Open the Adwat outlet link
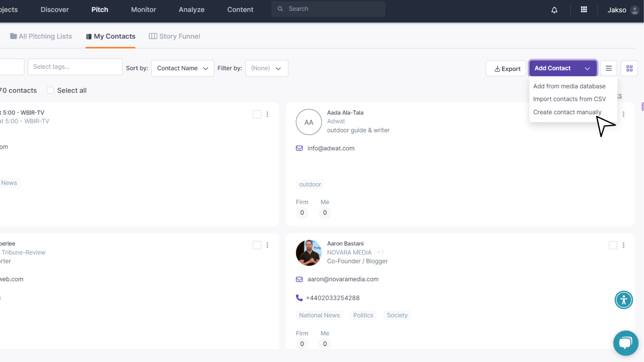This screenshot has height=362, width=644. [336, 121]
